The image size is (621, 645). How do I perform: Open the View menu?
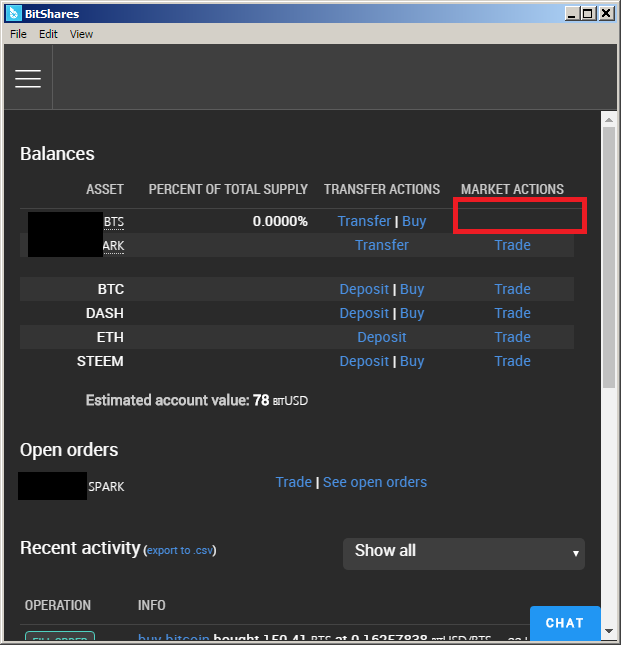click(81, 34)
